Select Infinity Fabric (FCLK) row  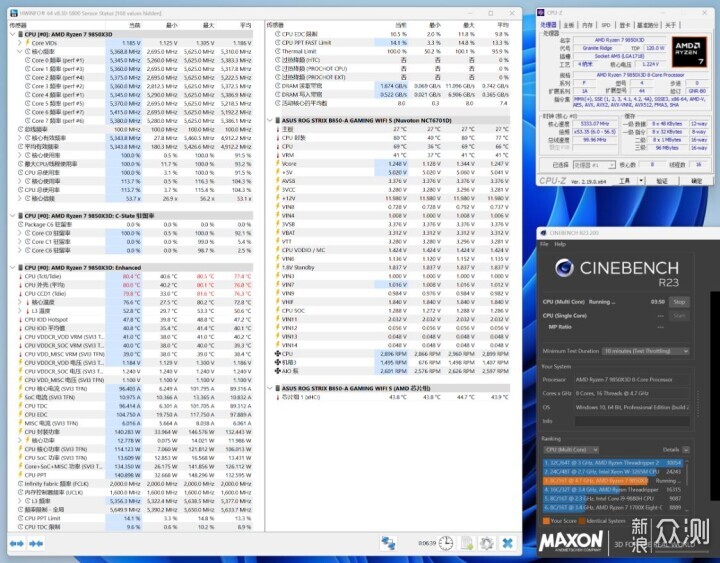point(131,484)
